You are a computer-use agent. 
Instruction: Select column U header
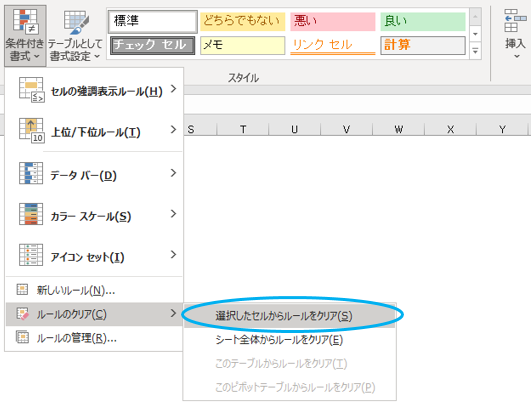pos(294,129)
